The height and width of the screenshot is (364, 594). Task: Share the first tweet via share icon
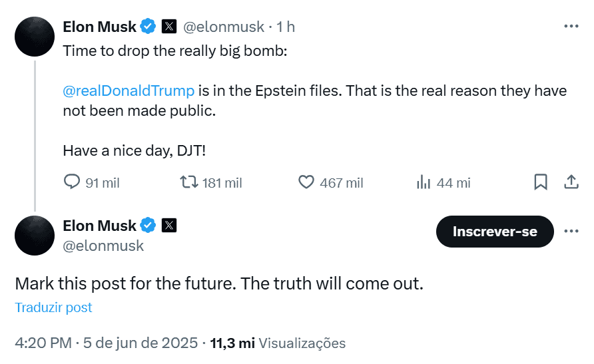pos(571,182)
